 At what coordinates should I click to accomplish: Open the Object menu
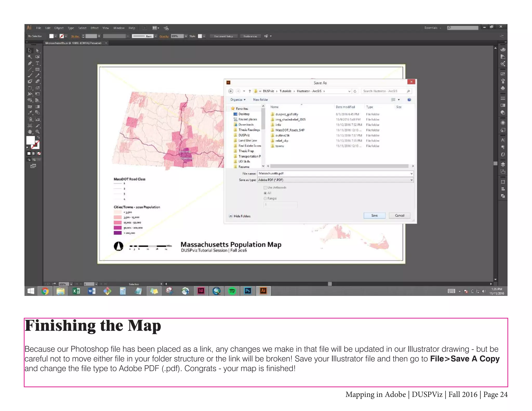(59, 28)
